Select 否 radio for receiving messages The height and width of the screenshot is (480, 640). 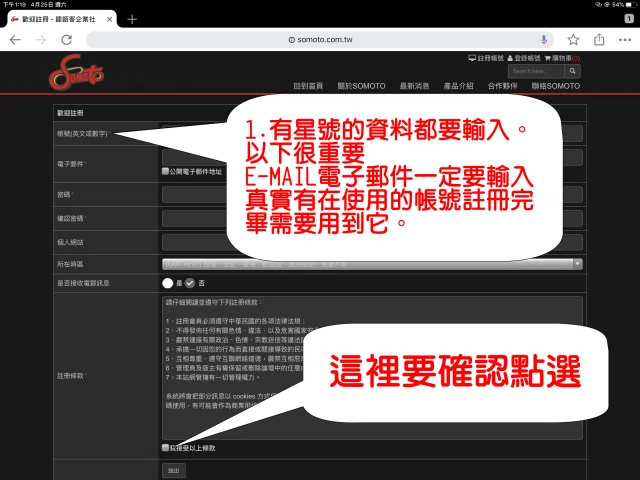pos(190,283)
